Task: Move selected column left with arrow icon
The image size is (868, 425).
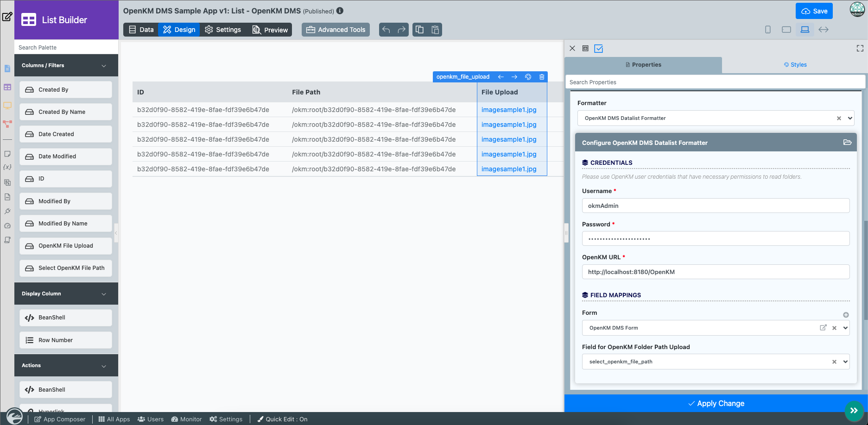Action: point(501,77)
